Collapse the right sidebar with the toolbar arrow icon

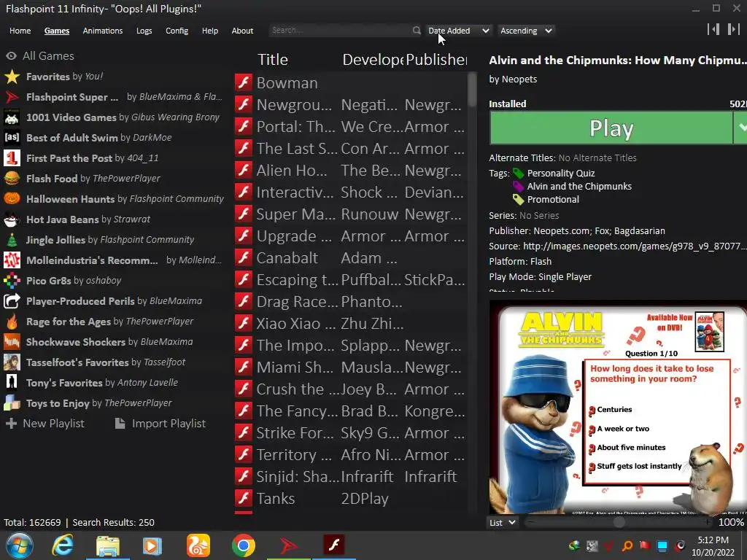(x=734, y=29)
